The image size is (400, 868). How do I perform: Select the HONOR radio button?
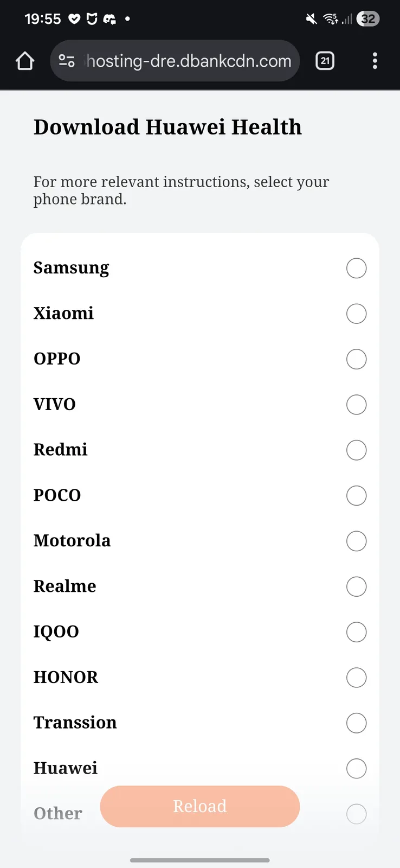pos(356,678)
